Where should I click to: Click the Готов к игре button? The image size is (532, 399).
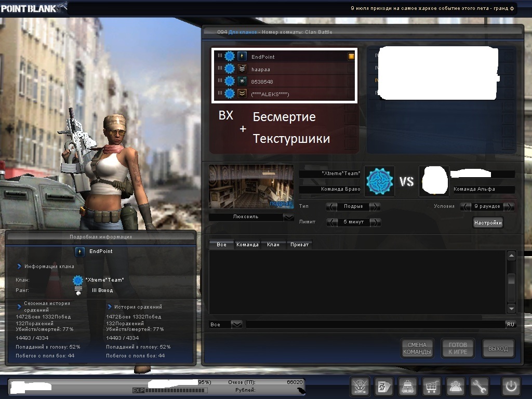(x=457, y=349)
